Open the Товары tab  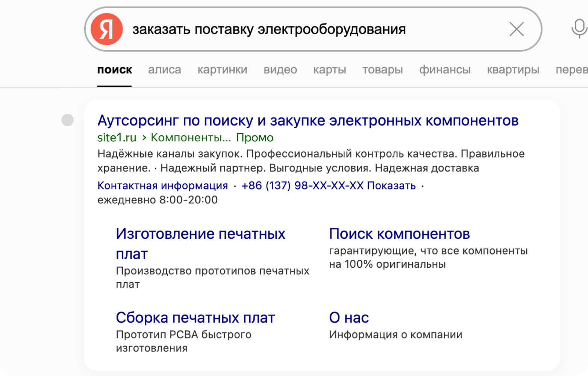pos(382,70)
